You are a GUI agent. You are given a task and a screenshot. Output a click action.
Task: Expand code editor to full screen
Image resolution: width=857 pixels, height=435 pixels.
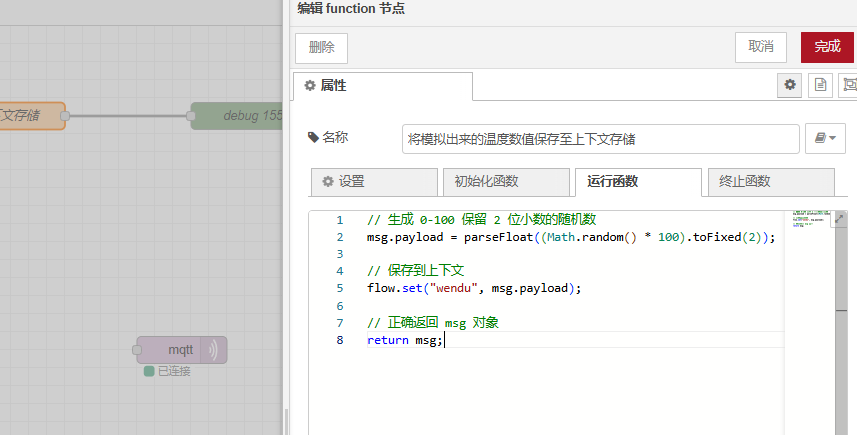840,218
